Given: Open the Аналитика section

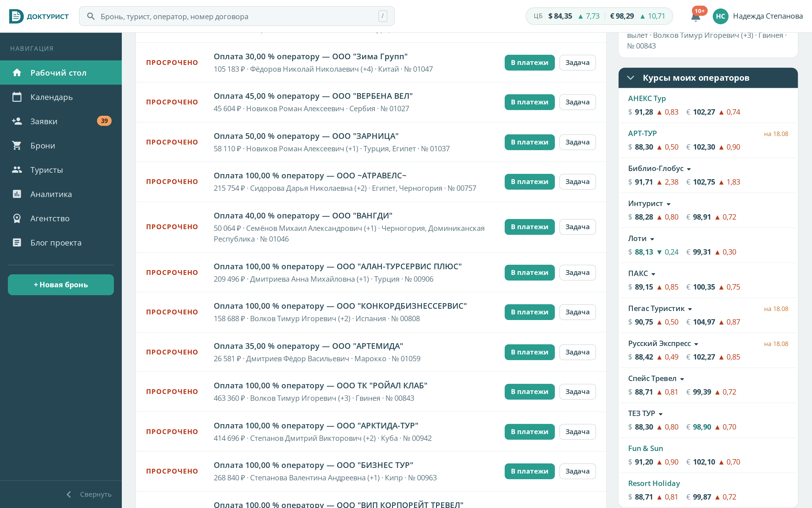Looking at the screenshot, I should pos(61,194).
